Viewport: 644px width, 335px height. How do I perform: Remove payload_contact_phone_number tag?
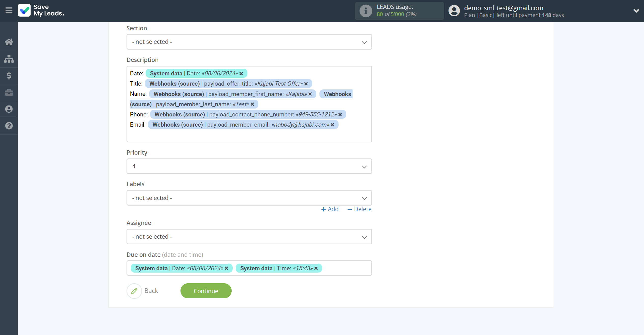coord(340,115)
